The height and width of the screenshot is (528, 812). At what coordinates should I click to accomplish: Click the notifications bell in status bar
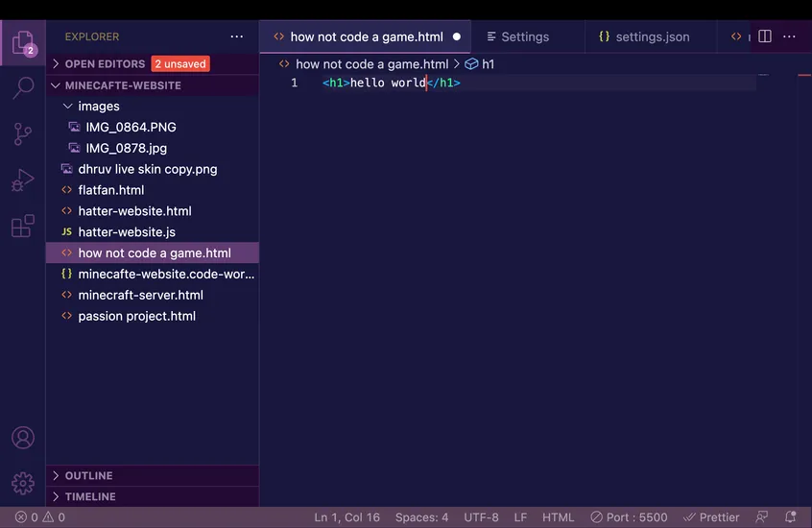click(x=791, y=517)
